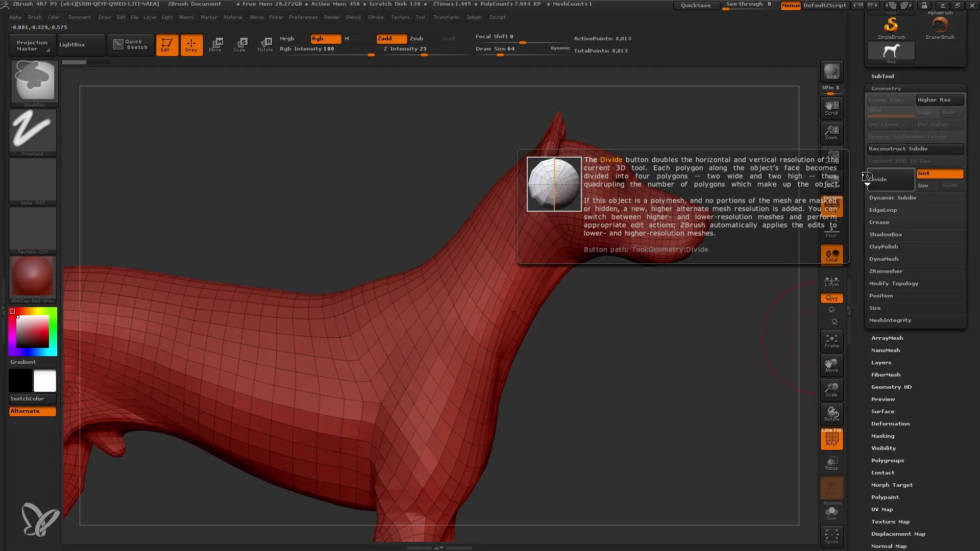Viewport: 980px width, 551px height.
Task: Toggle M (Material) channel mode
Action: click(x=346, y=38)
